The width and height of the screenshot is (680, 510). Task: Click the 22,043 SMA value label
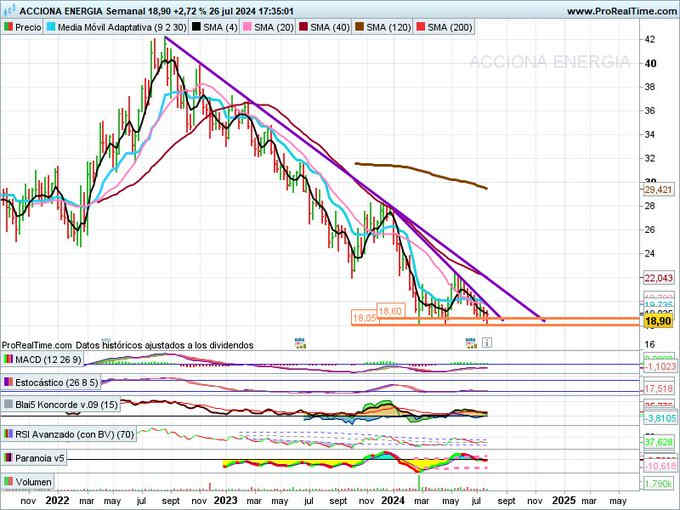(658, 278)
